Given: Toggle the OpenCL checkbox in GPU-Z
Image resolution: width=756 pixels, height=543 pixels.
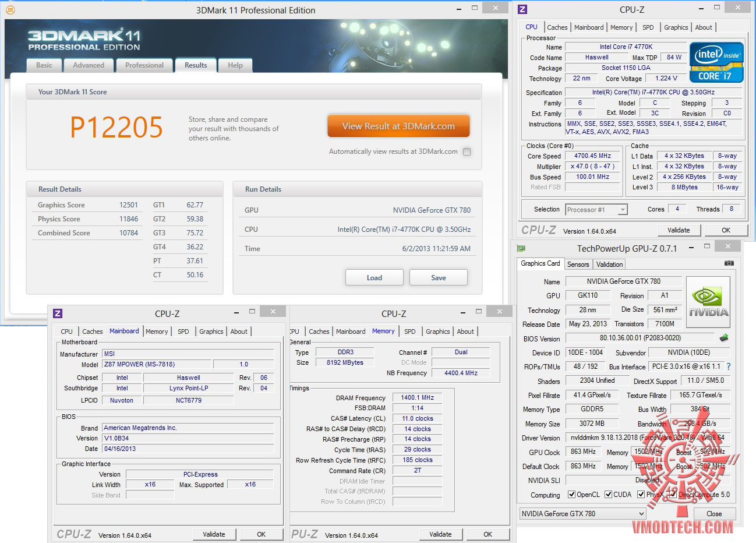Looking at the screenshot, I should (x=572, y=495).
